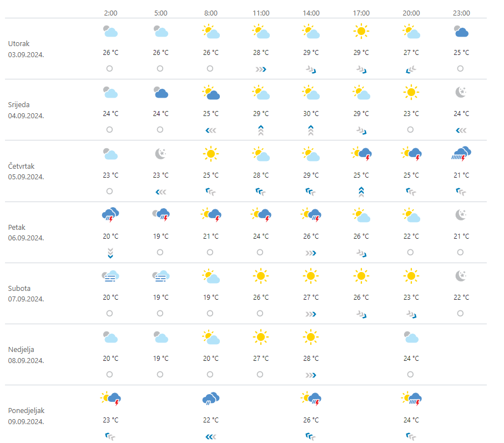Click Ponedjeljak 8:00 rain cloud icon
The image size is (504, 443).
tap(211, 398)
